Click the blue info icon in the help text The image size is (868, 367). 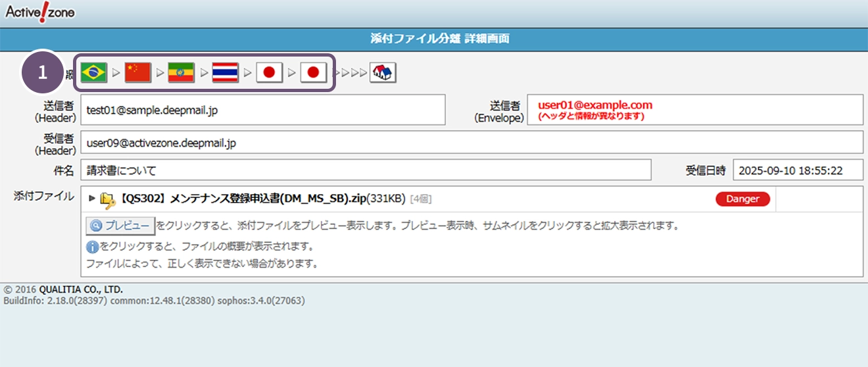pyautogui.click(x=93, y=247)
